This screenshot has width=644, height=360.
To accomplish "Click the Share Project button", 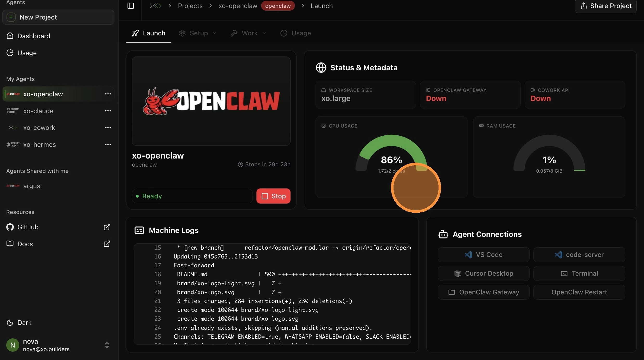I will pyautogui.click(x=606, y=6).
